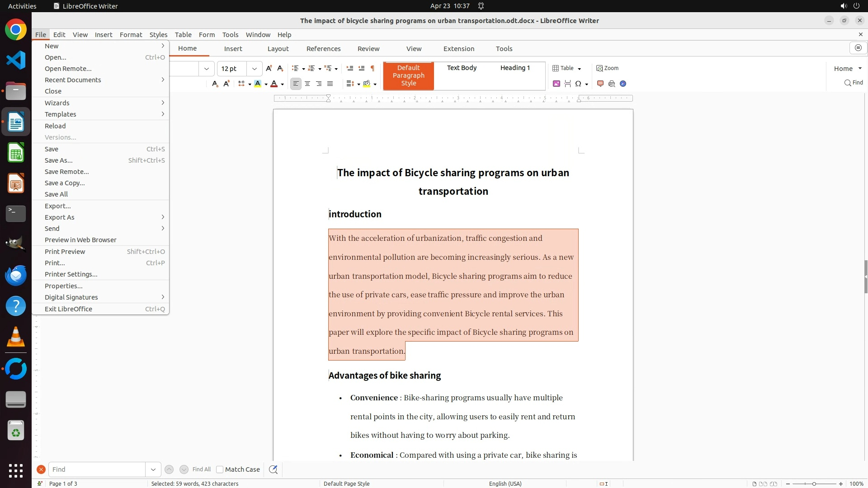Screen dimensions: 868x488
Task: Apply the Heading 1 paragraph style
Action: (x=515, y=68)
